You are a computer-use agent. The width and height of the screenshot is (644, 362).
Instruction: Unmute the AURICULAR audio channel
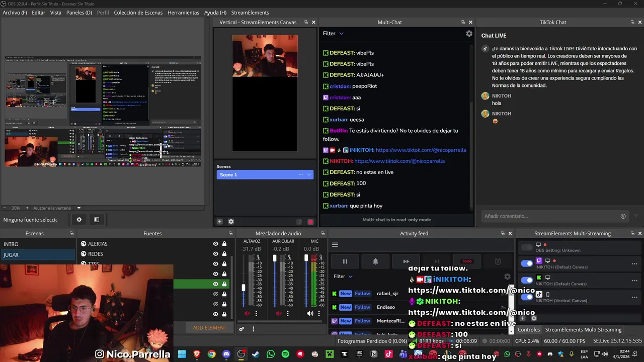coord(278,313)
